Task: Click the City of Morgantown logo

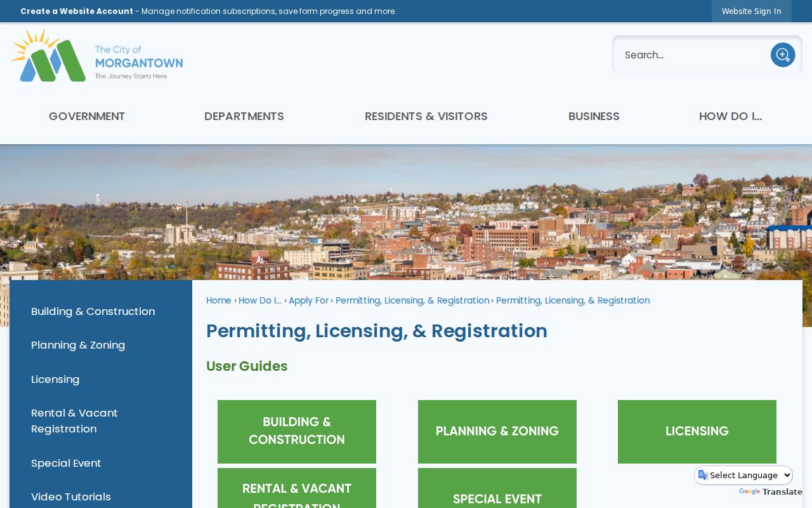Action: click(96, 55)
